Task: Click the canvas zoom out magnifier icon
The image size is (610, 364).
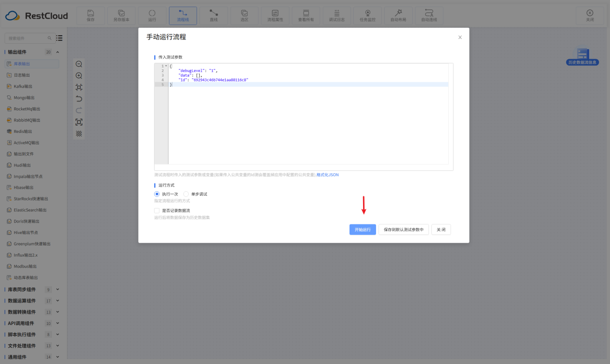Action: tap(79, 64)
